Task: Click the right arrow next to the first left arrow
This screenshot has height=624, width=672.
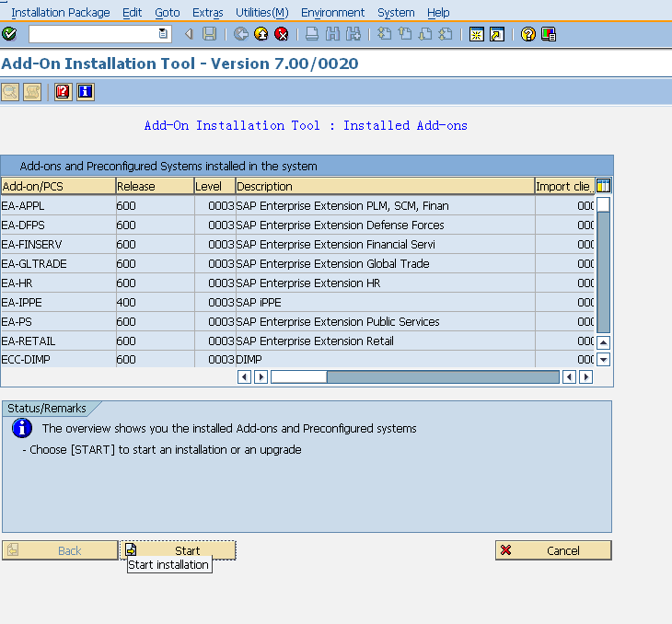Action: point(261,377)
